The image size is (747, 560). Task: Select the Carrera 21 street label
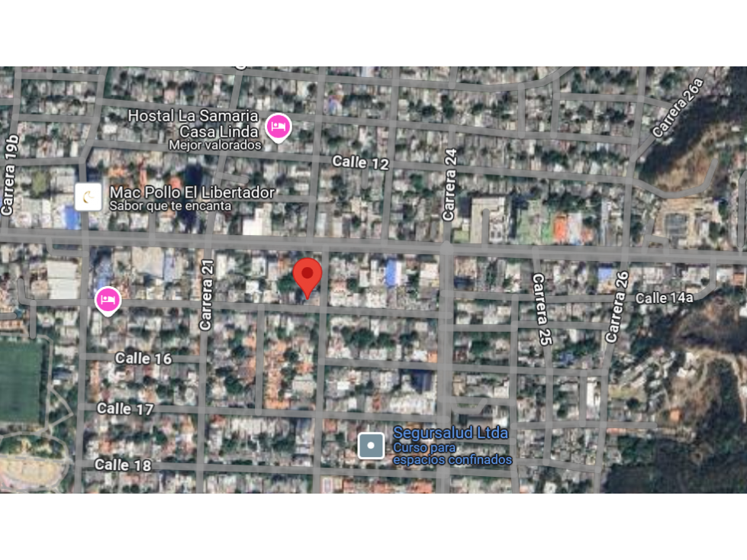[206, 294]
